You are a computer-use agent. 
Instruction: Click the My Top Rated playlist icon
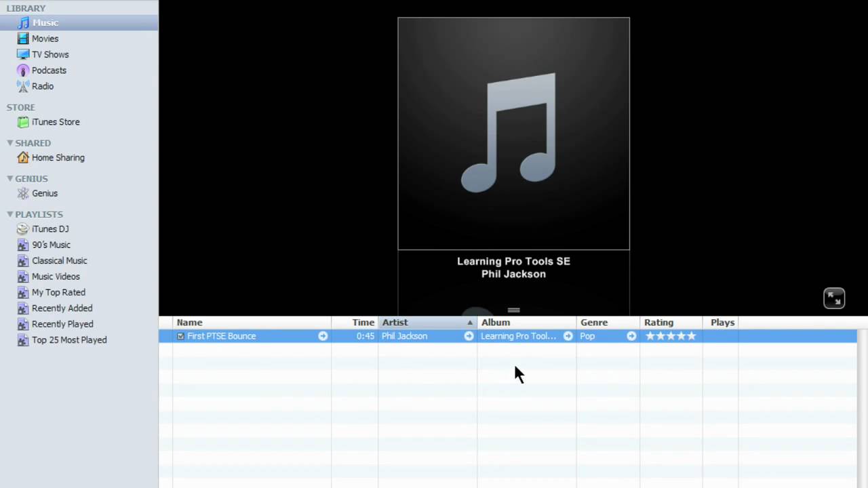click(x=23, y=292)
